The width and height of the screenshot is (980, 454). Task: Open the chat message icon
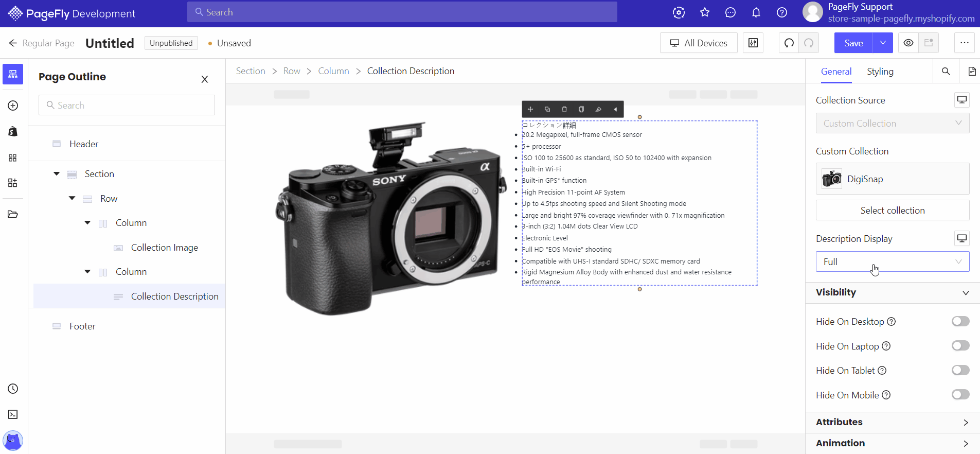[730, 12]
